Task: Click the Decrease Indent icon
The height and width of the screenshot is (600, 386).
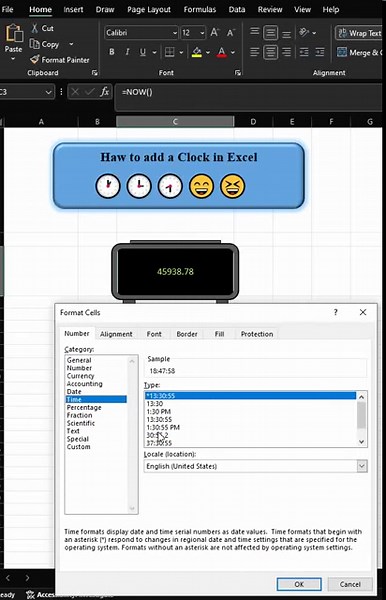Action: [x=304, y=52]
